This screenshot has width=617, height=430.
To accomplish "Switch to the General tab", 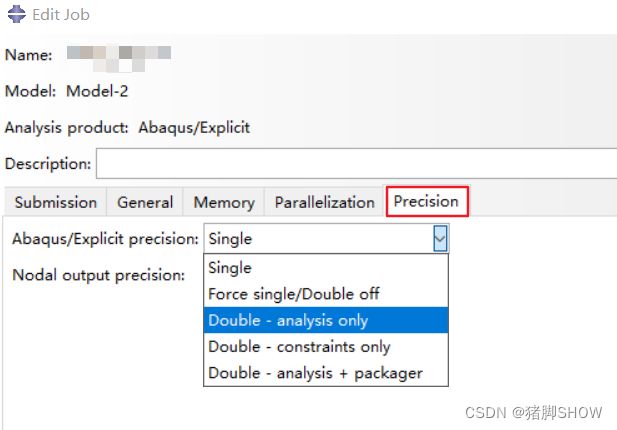I will tap(145, 202).
